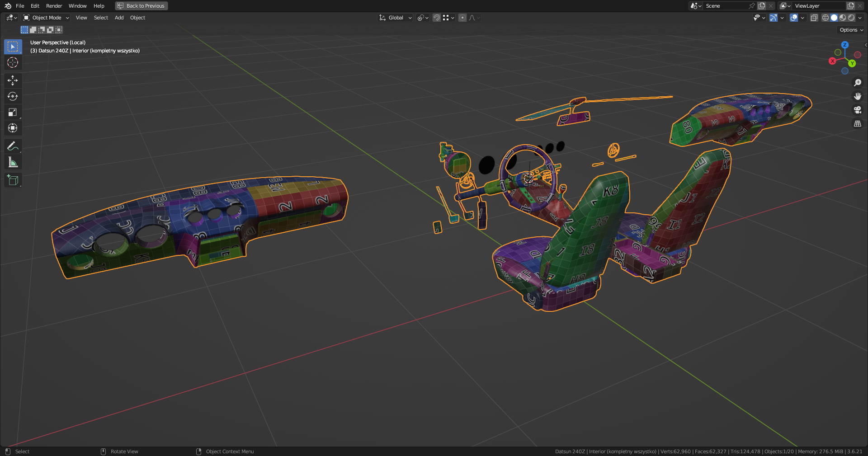The height and width of the screenshot is (456, 868).
Task: Open the viewport Add menu
Action: [119, 18]
